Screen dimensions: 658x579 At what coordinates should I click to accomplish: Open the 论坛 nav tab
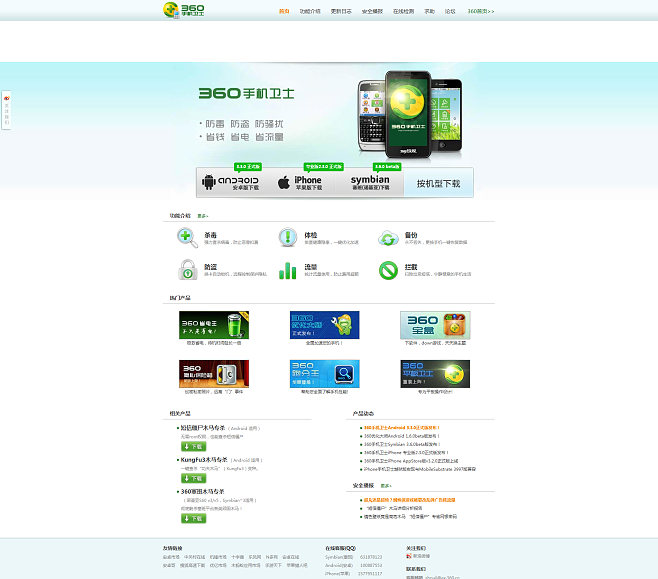(450, 11)
